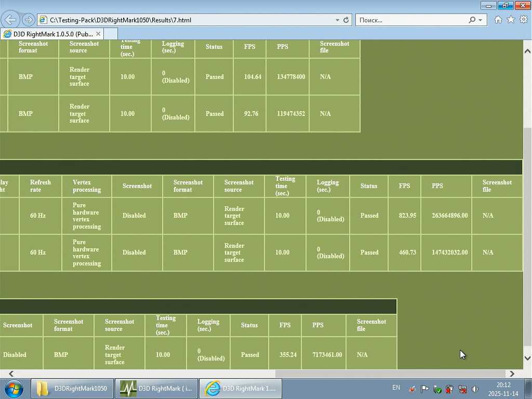Image resolution: width=532 pixels, height=399 pixels.
Task: Click the horizontal scrollbar thumb
Action: (390, 374)
